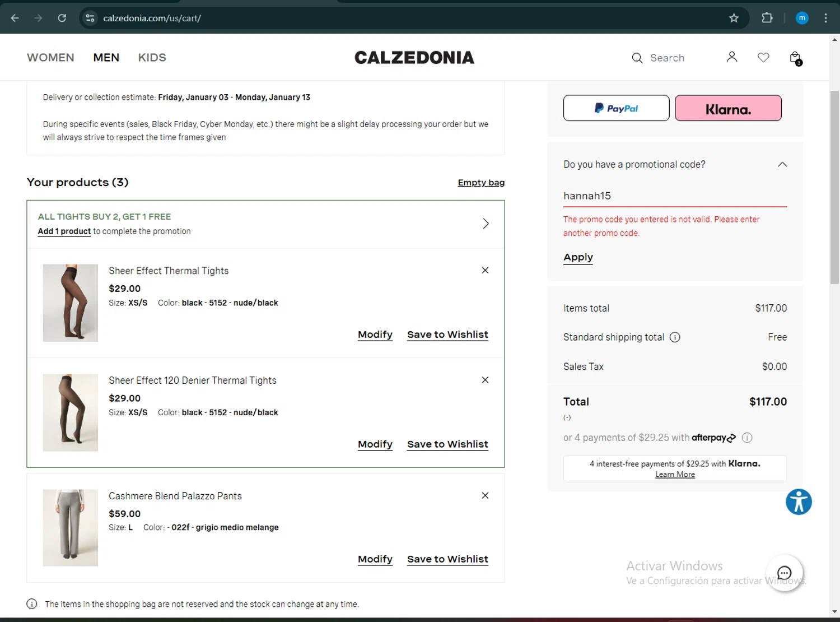
Task: Open the KIDS menu
Action: (x=152, y=57)
